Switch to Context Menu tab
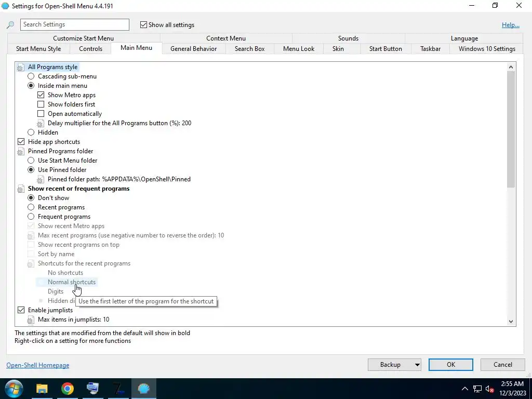This screenshot has height=399, width=532. pos(226,38)
